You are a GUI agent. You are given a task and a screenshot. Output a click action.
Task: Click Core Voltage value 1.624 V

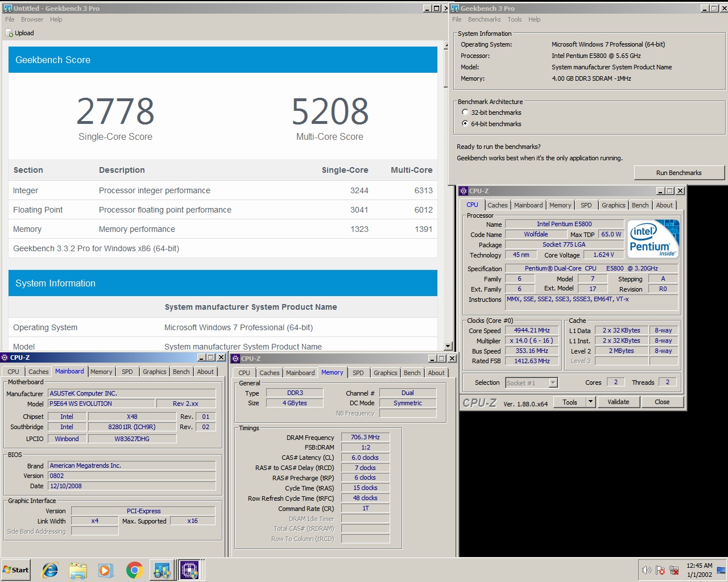point(603,255)
